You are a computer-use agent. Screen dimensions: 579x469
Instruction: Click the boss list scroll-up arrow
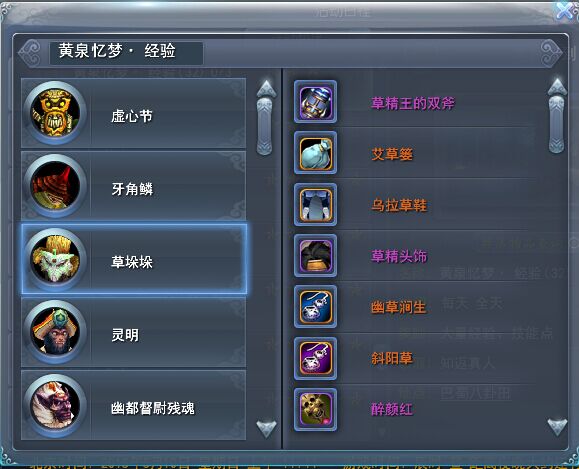(x=266, y=89)
